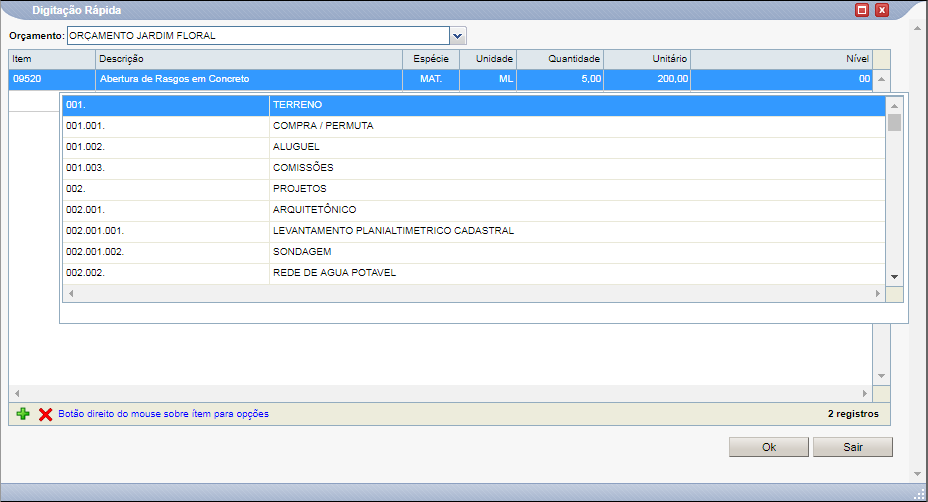The height and width of the screenshot is (502, 928).
Task: Click the main grid scroll-left arrow
Action: (x=17, y=393)
